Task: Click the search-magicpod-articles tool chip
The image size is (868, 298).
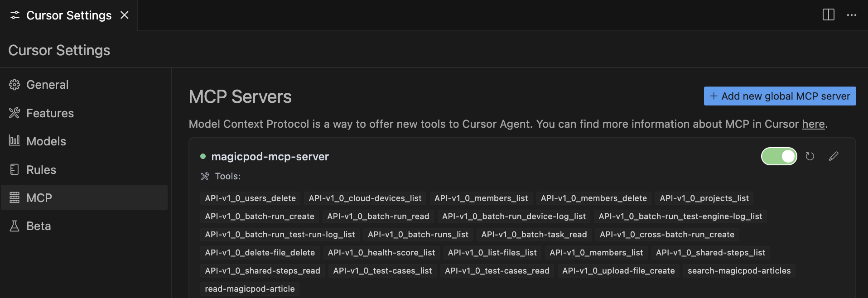Action: point(739,271)
